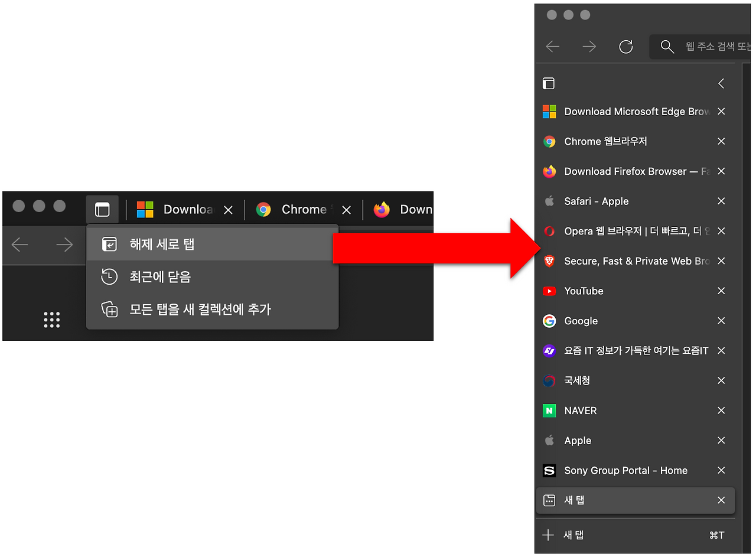756x557 pixels.
Task: Go back in left browser window
Action: tap(20, 244)
